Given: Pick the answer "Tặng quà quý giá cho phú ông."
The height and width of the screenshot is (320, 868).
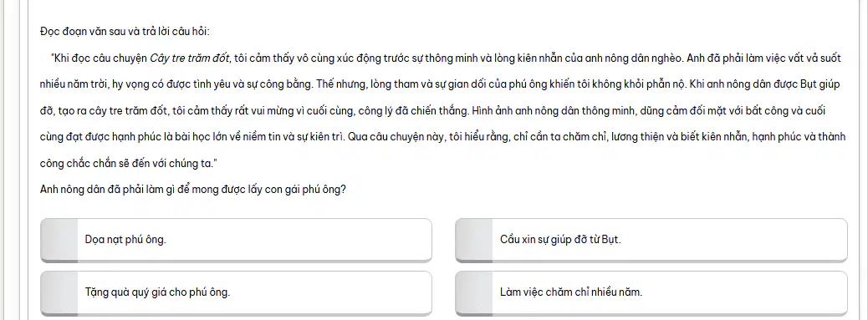Looking at the screenshot, I should (236, 293).
